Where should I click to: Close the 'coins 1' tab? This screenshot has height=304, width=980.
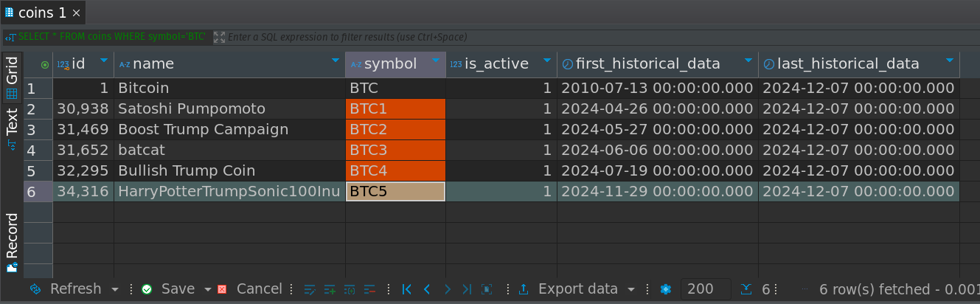click(x=76, y=13)
